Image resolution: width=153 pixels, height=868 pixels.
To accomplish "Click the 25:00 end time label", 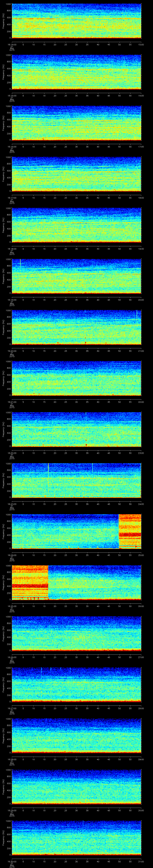I will pyautogui.click(x=141, y=555).
